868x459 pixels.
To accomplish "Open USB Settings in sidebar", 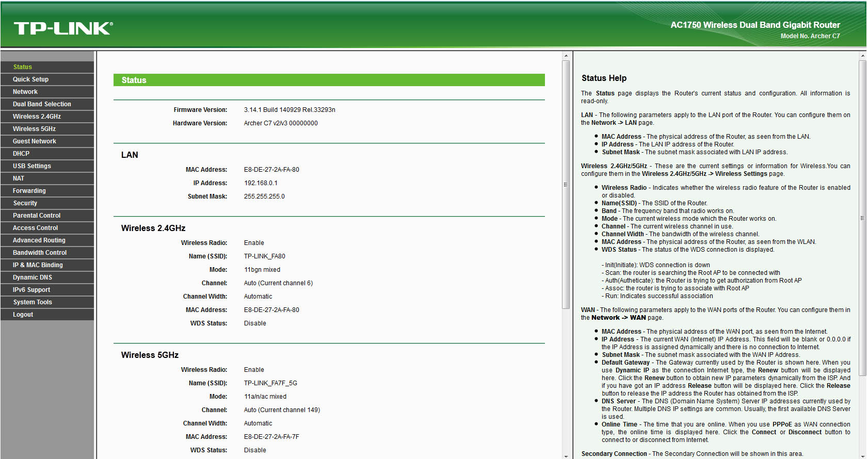I will pyautogui.click(x=47, y=166).
